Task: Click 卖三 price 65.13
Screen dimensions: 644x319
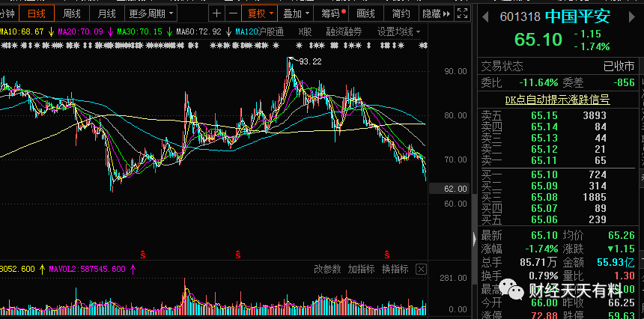Action: coord(544,138)
